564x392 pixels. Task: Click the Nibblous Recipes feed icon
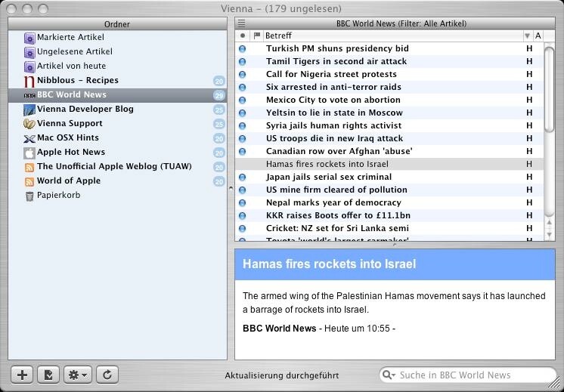pos(29,81)
